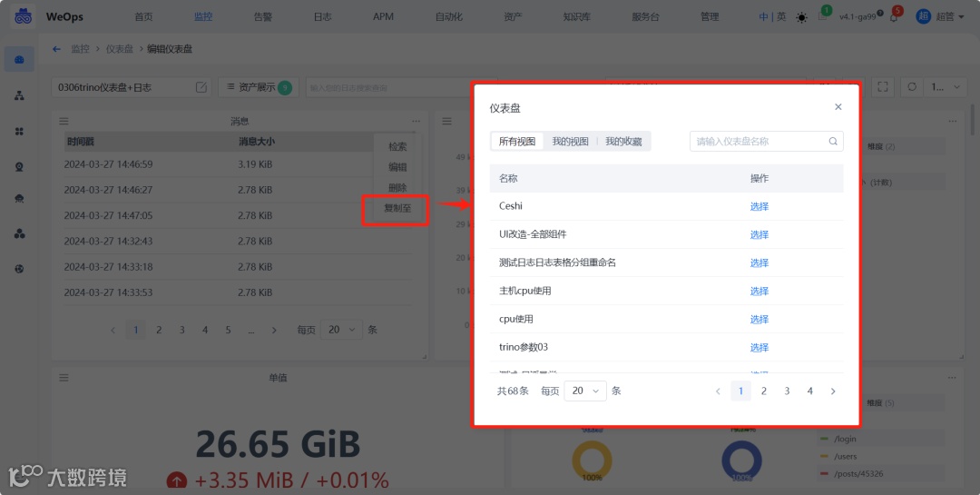The width and height of the screenshot is (980, 495).
Task: Close the 仪表盘 dialog
Action: coord(838,107)
